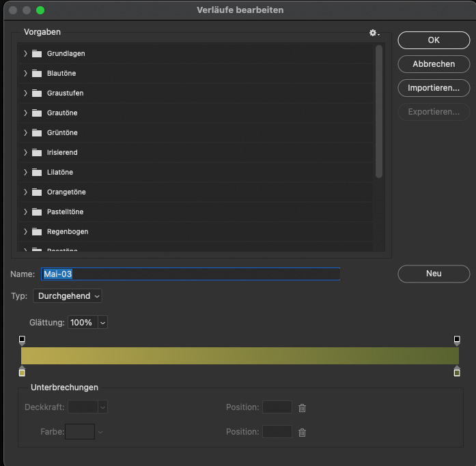Expand the Orangetöne preset group
The height and width of the screenshot is (466, 476).
[25, 192]
